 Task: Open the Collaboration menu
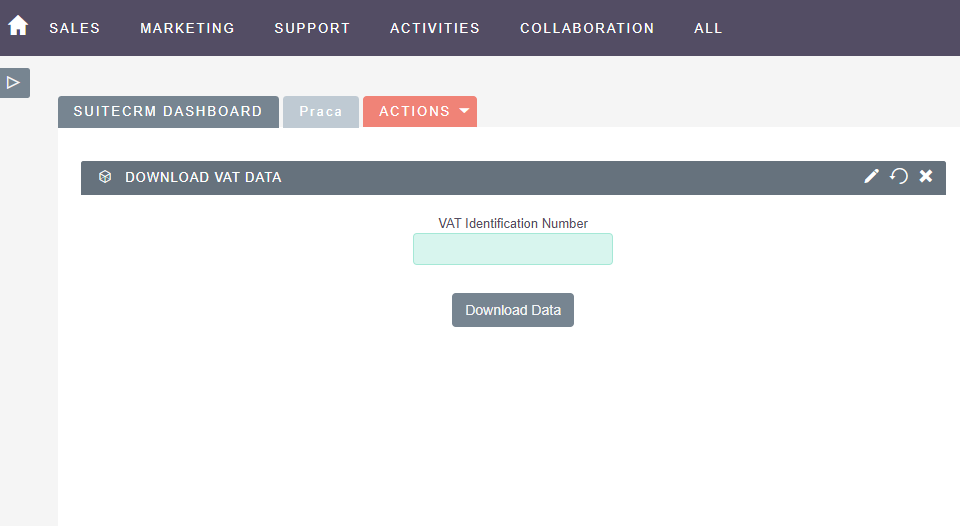pyautogui.click(x=587, y=28)
